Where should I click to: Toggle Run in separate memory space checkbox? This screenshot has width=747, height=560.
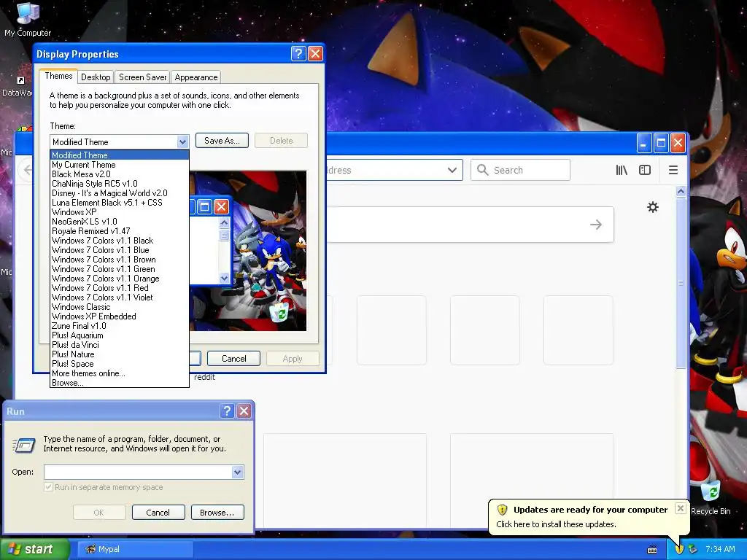click(x=48, y=486)
